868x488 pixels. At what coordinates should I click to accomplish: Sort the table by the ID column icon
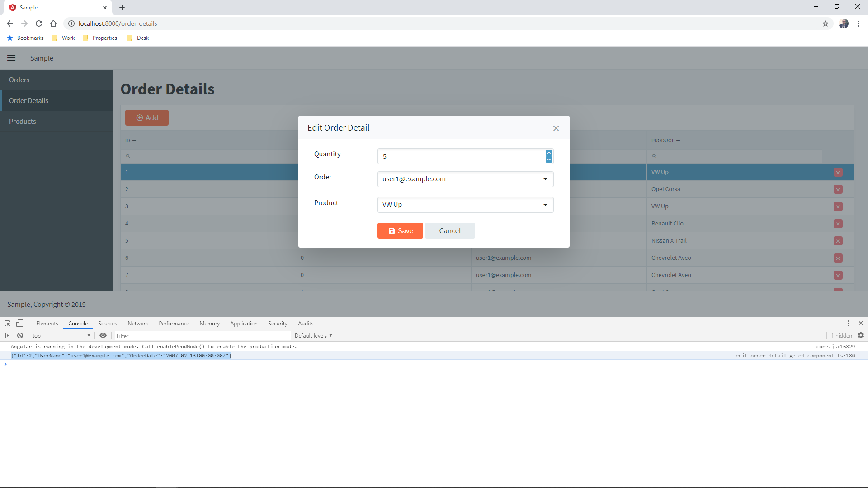(x=135, y=141)
